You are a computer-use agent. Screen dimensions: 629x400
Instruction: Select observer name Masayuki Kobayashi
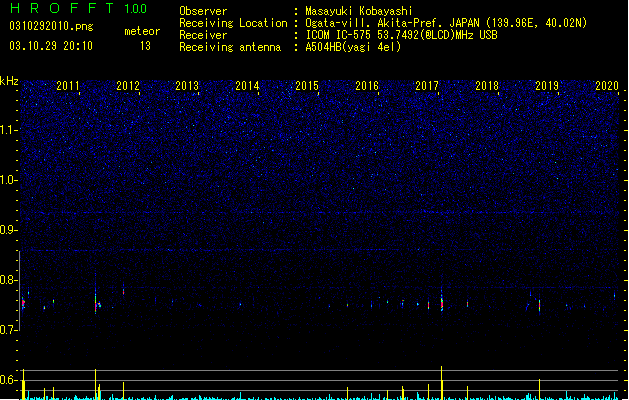359,11
